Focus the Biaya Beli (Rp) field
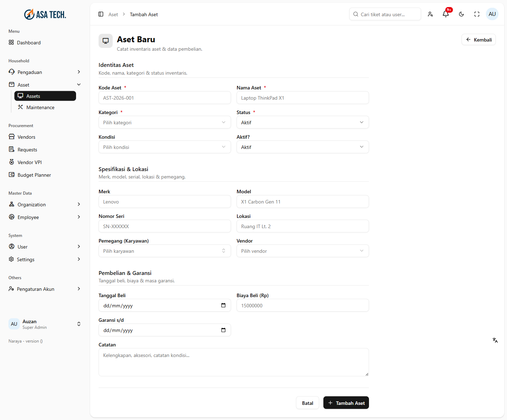The image size is (507, 420). click(303, 305)
